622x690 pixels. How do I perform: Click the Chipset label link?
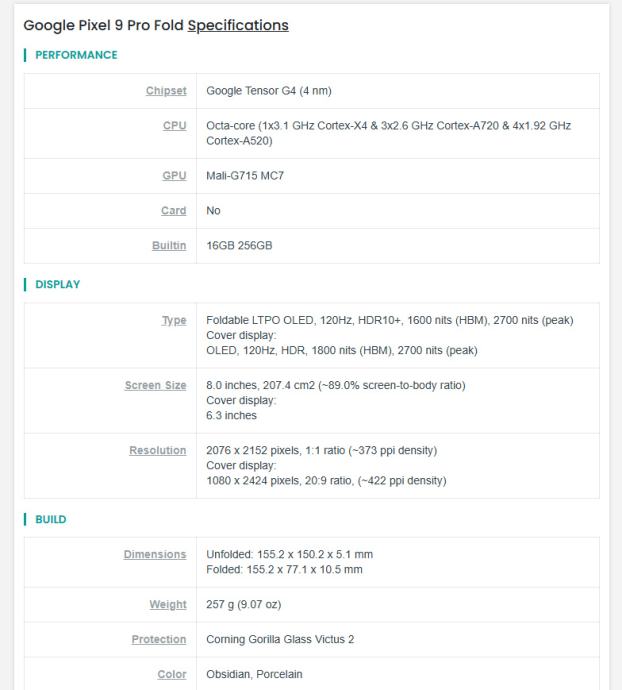point(165,91)
